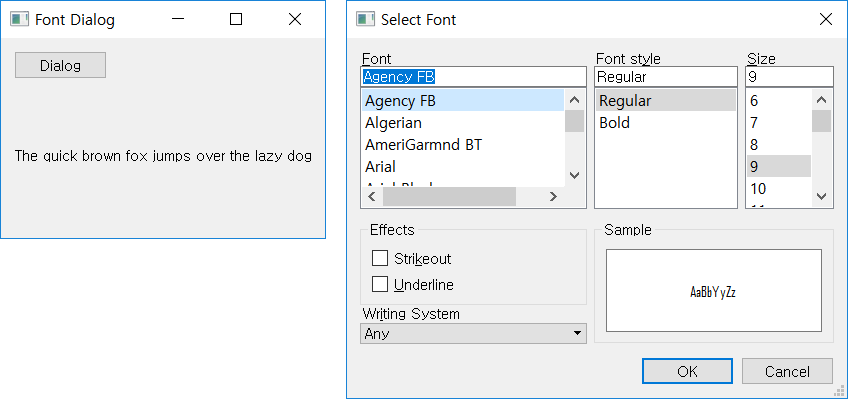The width and height of the screenshot is (848, 399).
Task: Select size 7 in size list
Action: tap(779, 123)
